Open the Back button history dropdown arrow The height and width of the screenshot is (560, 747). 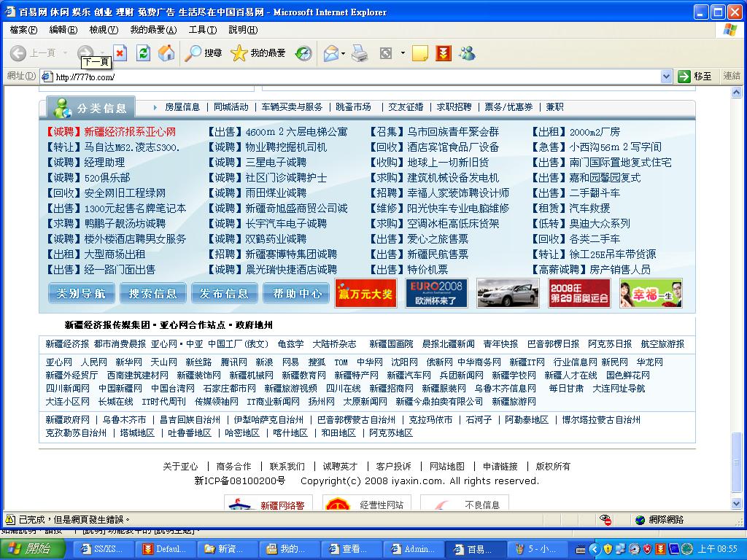(65, 52)
